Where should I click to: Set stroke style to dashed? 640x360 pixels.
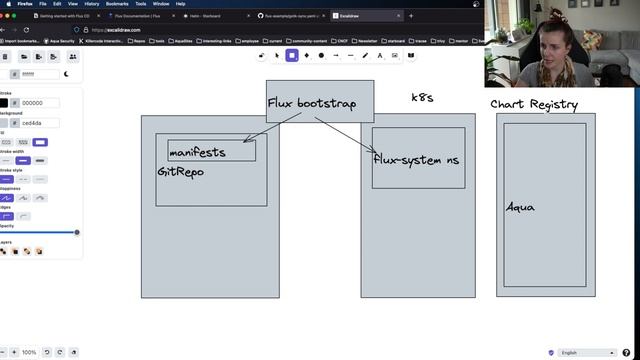coord(23,179)
